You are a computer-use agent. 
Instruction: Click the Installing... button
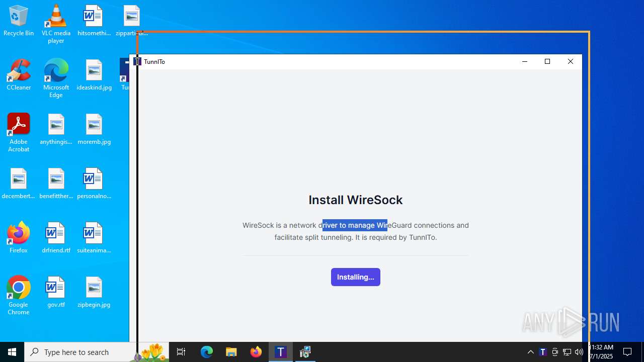click(355, 277)
